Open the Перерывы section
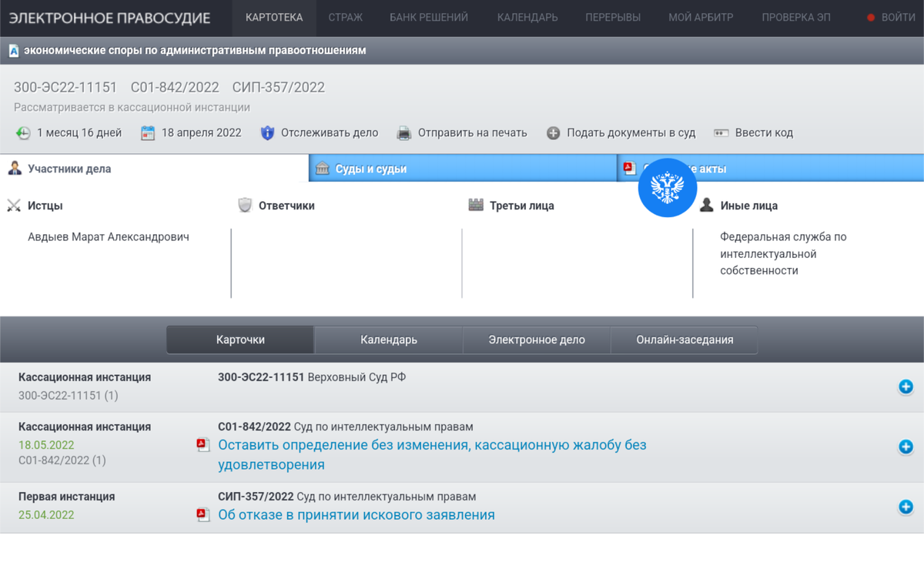 [613, 18]
